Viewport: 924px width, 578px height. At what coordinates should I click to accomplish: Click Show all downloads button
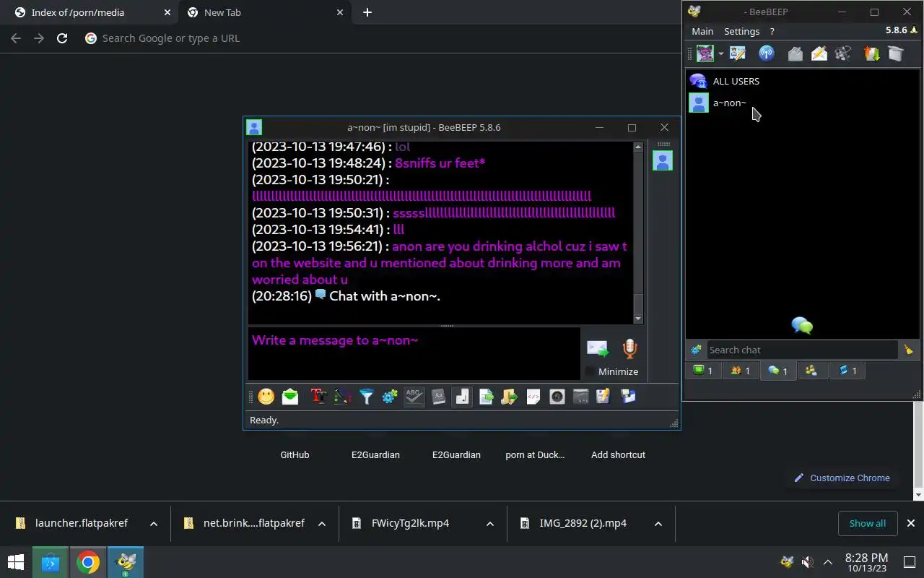pos(868,523)
